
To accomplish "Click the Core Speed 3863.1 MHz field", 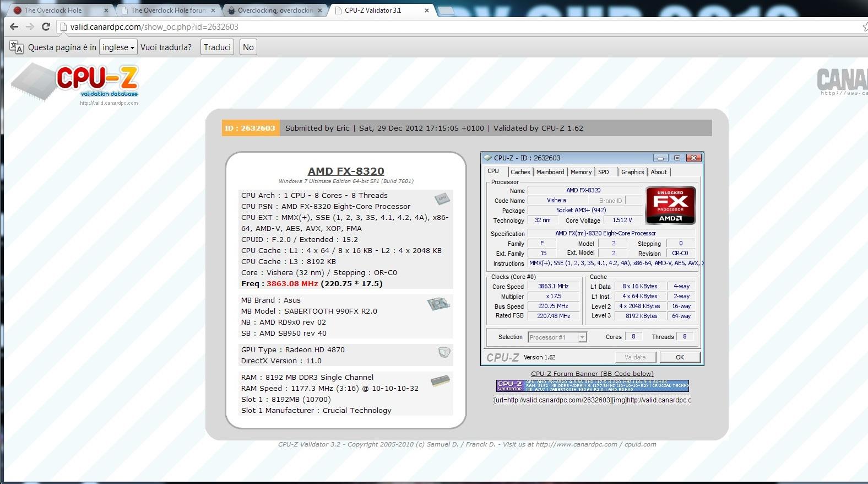I will pos(554,287).
